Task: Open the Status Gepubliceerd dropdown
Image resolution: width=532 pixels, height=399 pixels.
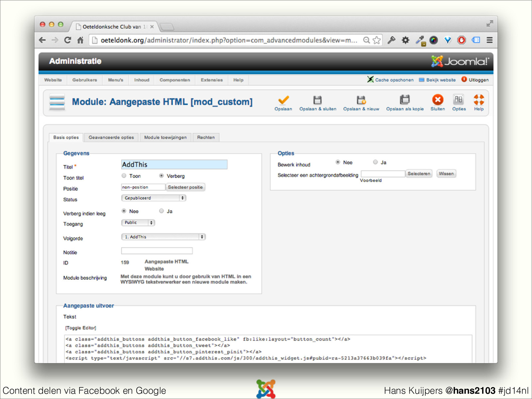Action: (x=154, y=198)
